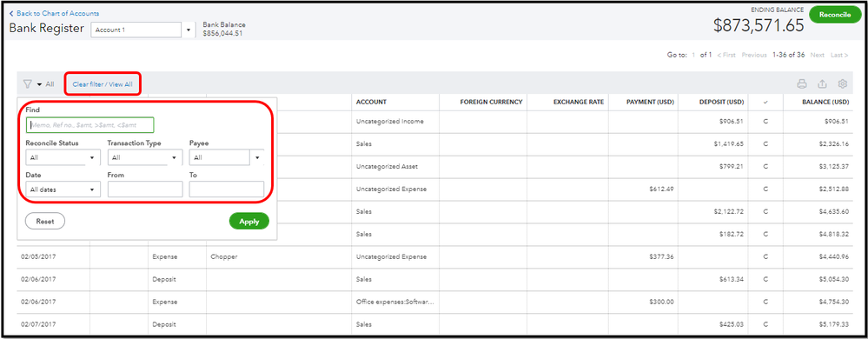This screenshot has height=339, width=868.
Task: Click the Find search field
Action: 89,125
